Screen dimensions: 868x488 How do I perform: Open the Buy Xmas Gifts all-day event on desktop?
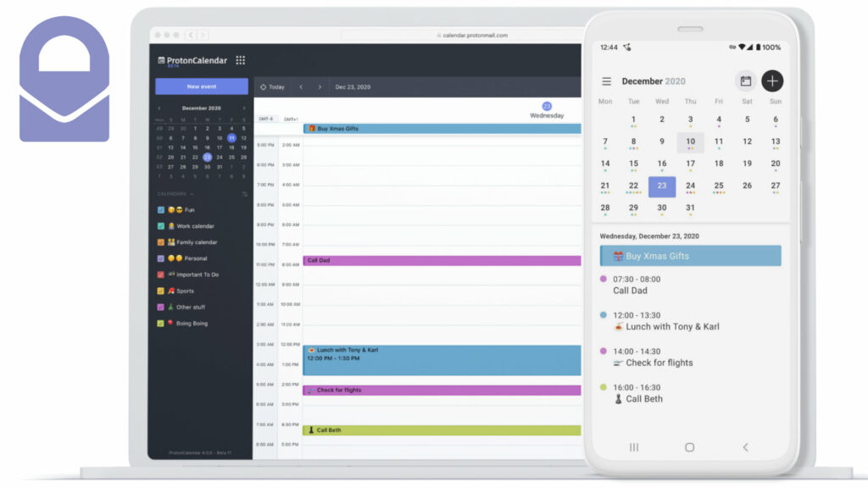point(442,129)
